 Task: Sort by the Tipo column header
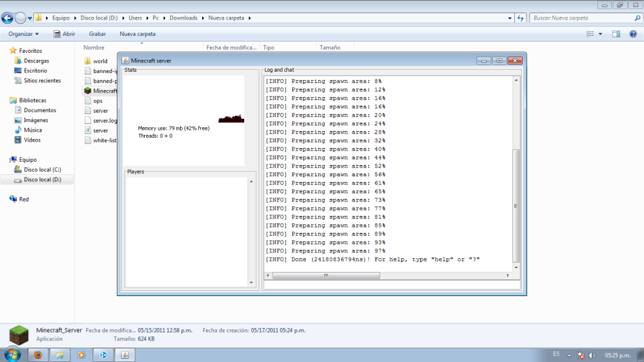point(269,48)
